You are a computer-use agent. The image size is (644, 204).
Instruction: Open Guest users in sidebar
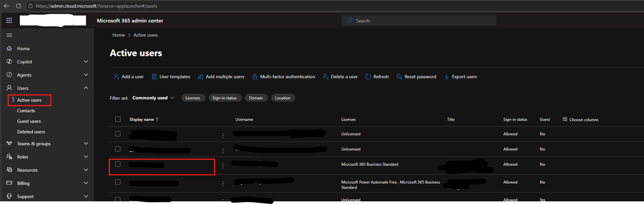29,121
